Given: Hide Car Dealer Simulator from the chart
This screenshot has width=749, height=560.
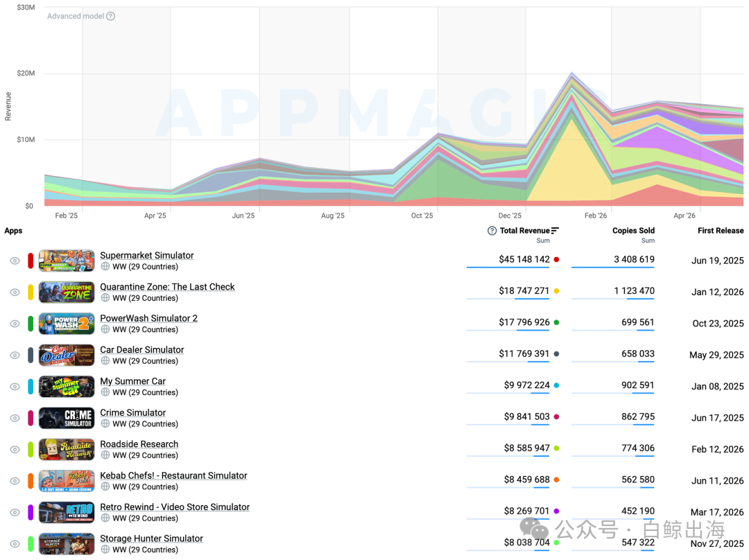Looking at the screenshot, I should pyautogui.click(x=15, y=355).
